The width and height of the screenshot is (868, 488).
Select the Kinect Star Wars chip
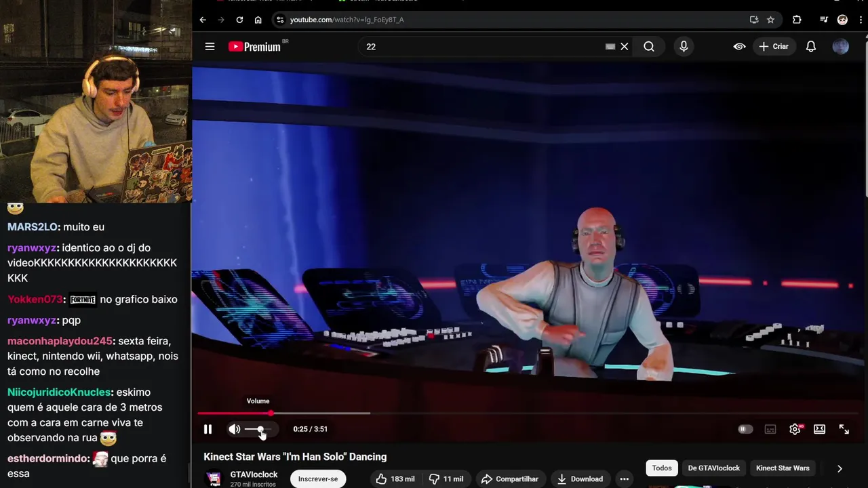click(x=783, y=468)
